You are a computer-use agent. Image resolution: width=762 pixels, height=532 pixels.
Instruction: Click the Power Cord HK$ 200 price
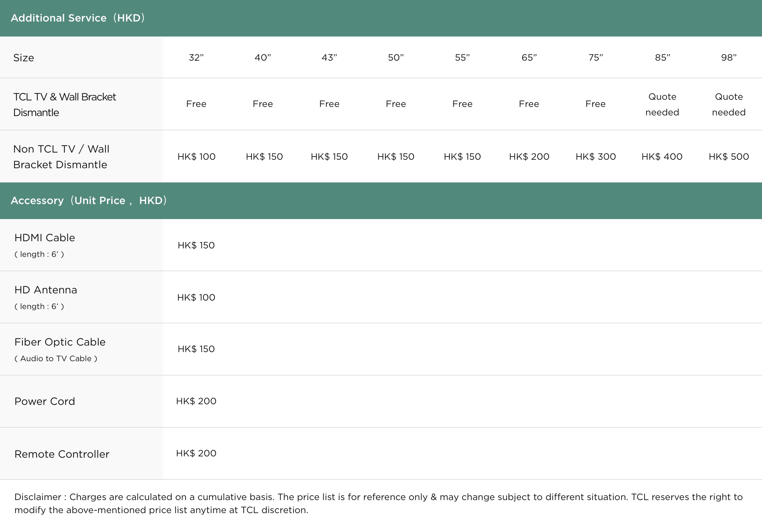click(196, 401)
